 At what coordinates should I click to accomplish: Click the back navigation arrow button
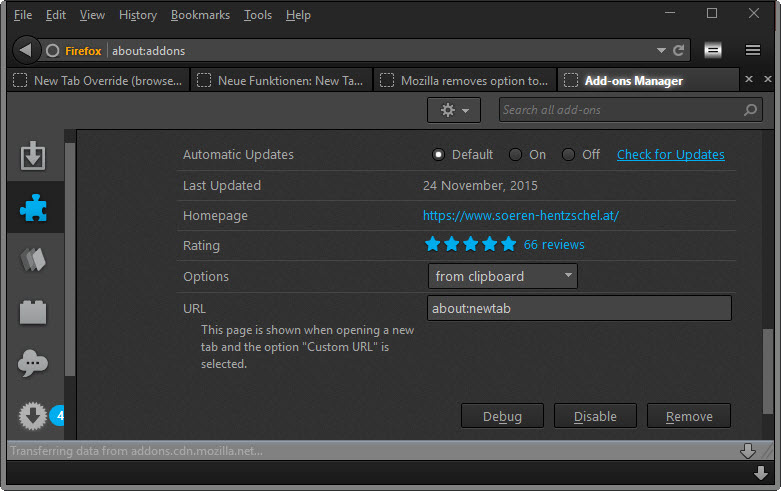click(25, 50)
